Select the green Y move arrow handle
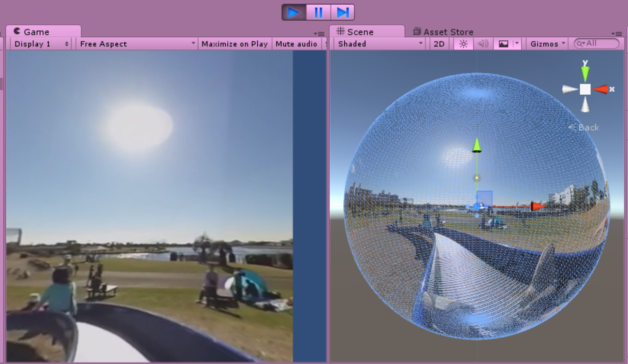628x364 pixels. click(x=477, y=145)
